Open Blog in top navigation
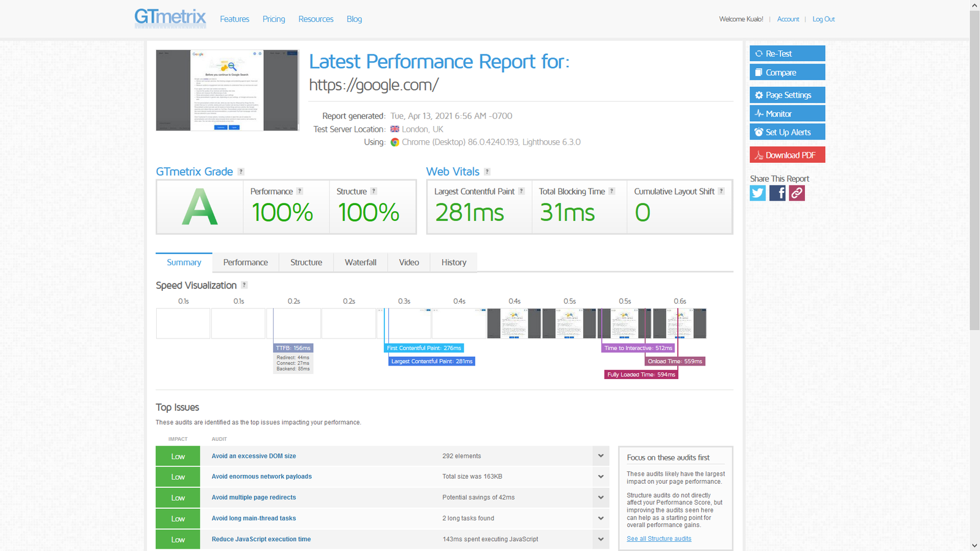The image size is (980, 551). click(354, 19)
